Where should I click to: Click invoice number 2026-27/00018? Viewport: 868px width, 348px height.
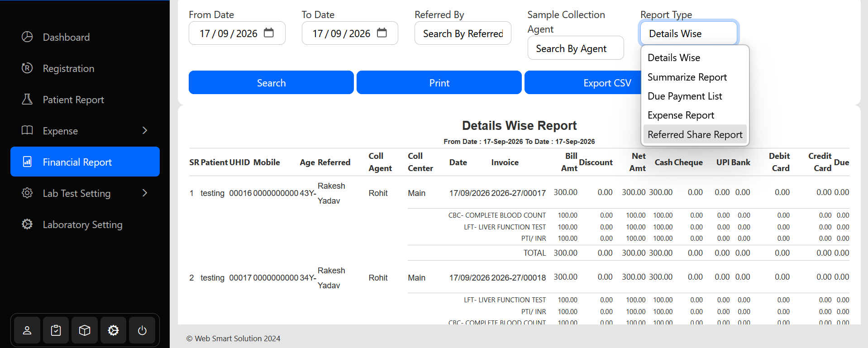click(519, 277)
